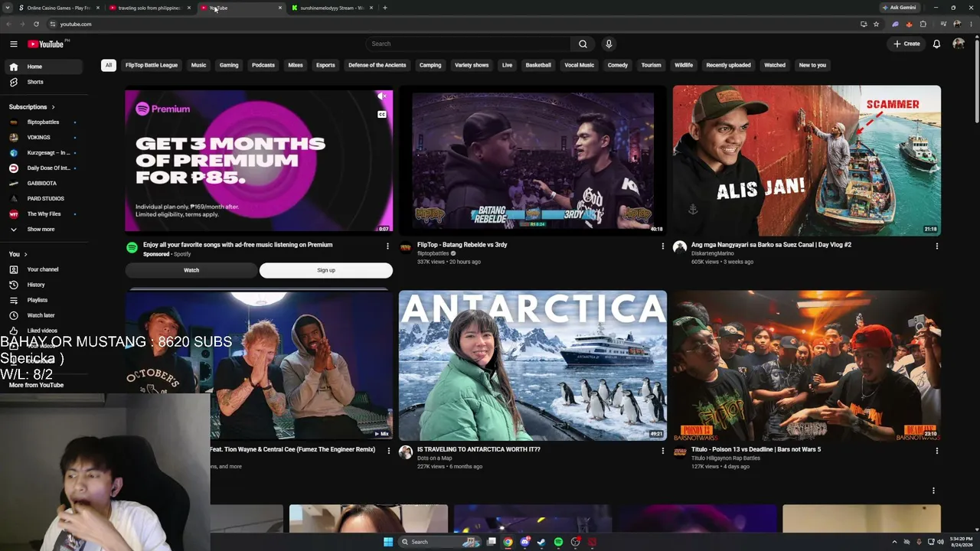Viewport: 980px width, 551px height.
Task: Open Poison 13 vs Deadline thumbnail
Action: [x=807, y=365]
